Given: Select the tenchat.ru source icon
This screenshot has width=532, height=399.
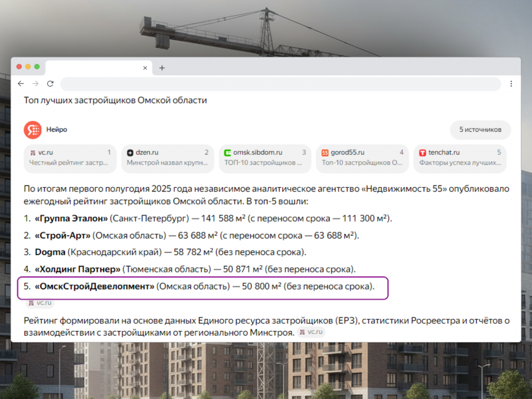Looking at the screenshot, I should coord(423,152).
